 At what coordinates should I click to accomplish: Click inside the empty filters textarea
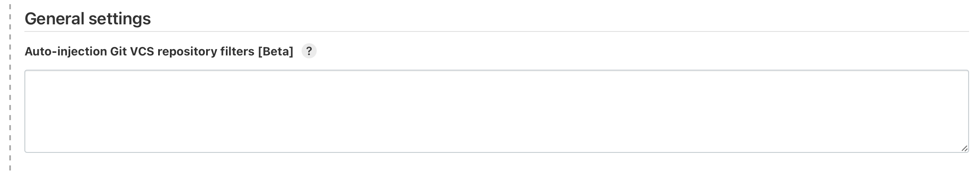[x=497, y=111]
